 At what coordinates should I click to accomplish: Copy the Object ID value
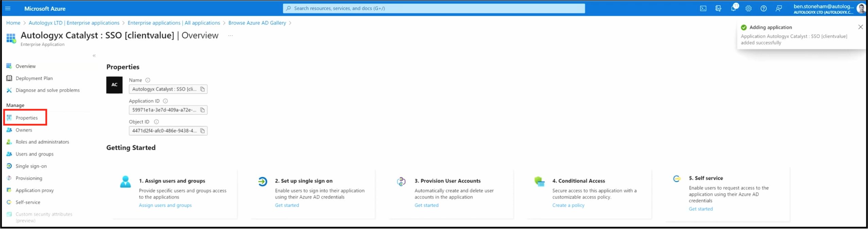coord(202,130)
